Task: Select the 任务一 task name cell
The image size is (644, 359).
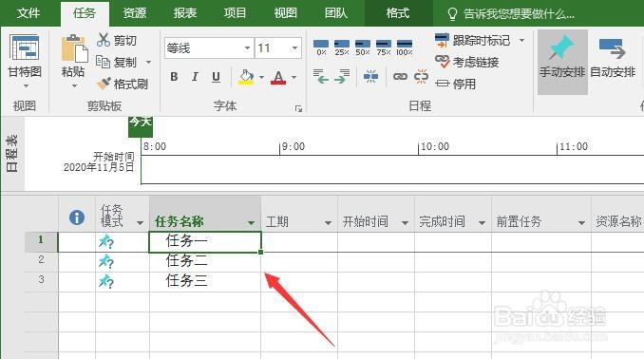Action: (x=205, y=241)
